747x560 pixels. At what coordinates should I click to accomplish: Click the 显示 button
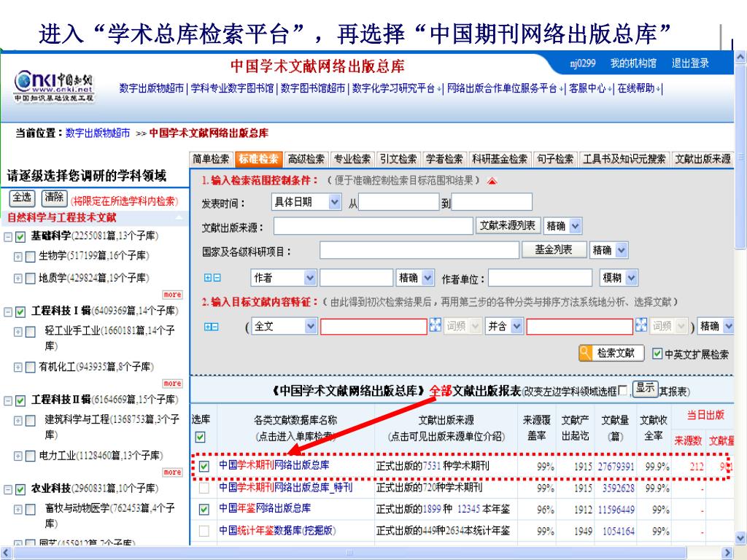[x=645, y=389]
